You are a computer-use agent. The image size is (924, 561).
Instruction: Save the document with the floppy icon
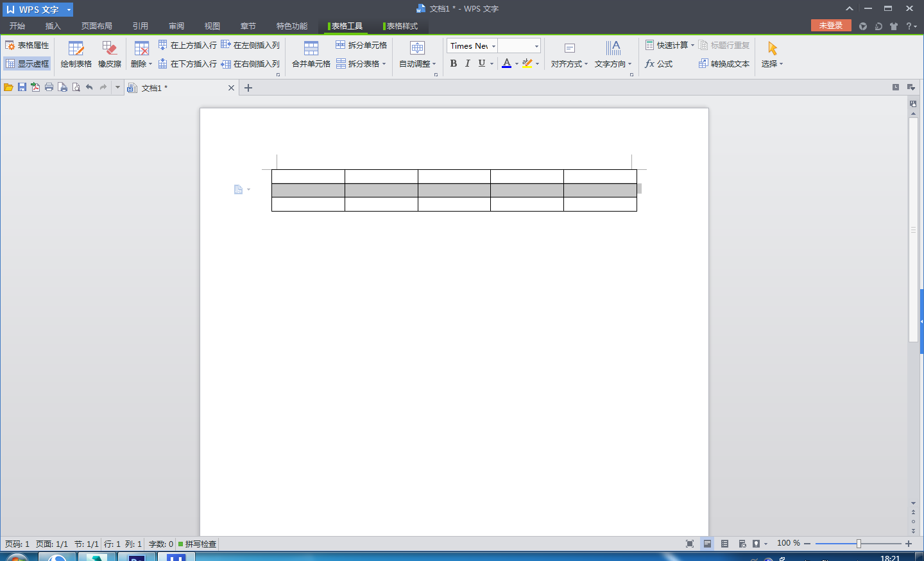[x=22, y=87]
